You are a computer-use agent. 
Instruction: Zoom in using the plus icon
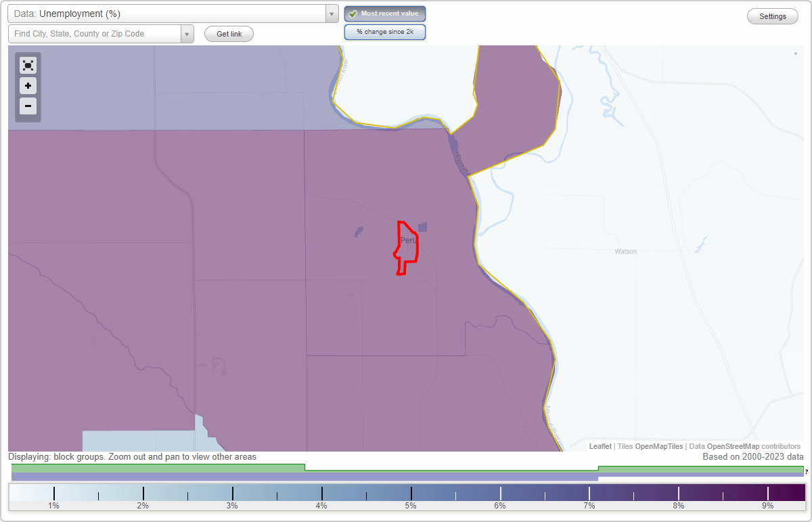pos(28,86)
